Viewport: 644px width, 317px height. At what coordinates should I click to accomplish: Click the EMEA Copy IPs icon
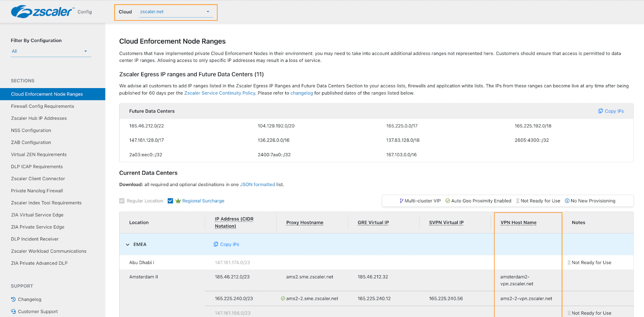pyautogui.click(x=216, y=244)
